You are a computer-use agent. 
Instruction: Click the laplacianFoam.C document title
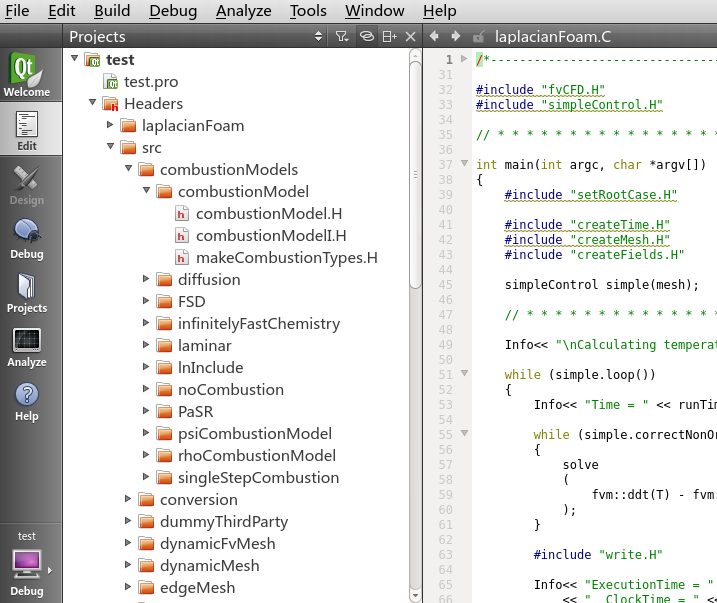(552, 37)
